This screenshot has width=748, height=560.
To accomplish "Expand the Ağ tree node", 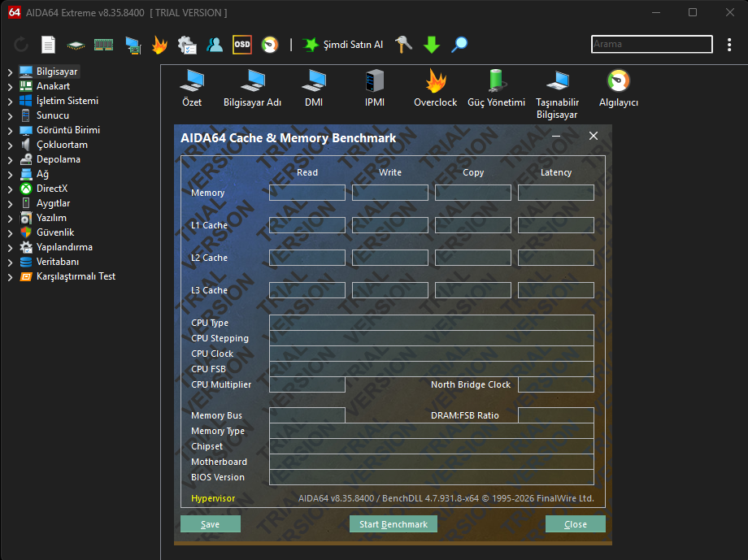I will (x=10, y=175).
